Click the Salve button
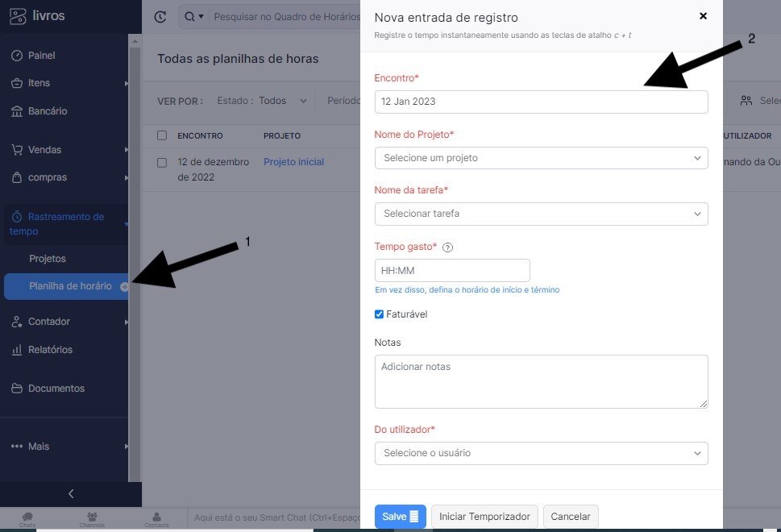 (401, 517)
